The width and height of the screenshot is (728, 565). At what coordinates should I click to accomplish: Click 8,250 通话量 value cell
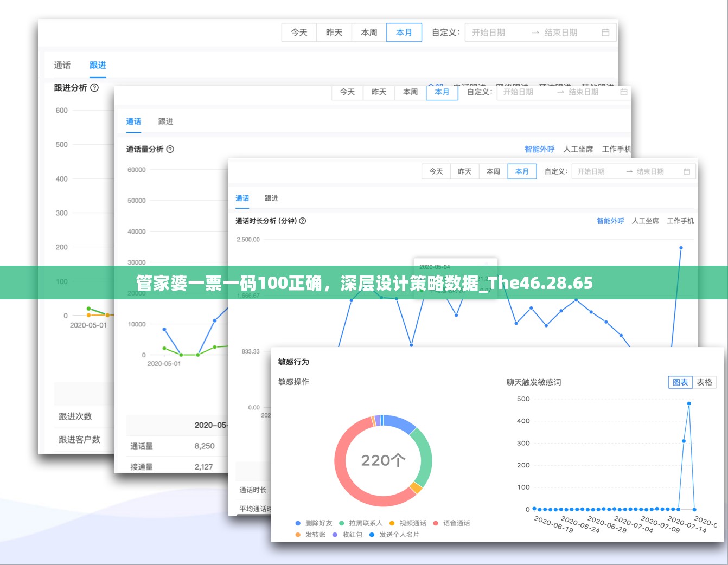tap(205, 446)
